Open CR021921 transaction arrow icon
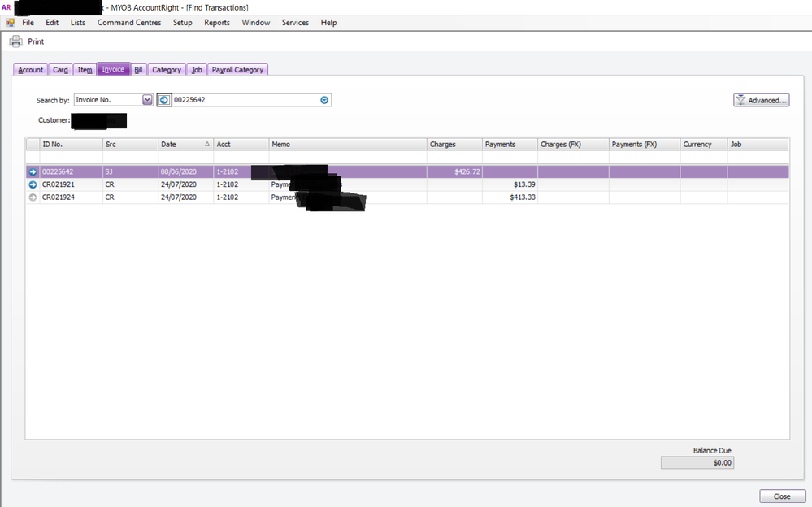The width and height of the screenshot is (812, 507). pos(33,184)
